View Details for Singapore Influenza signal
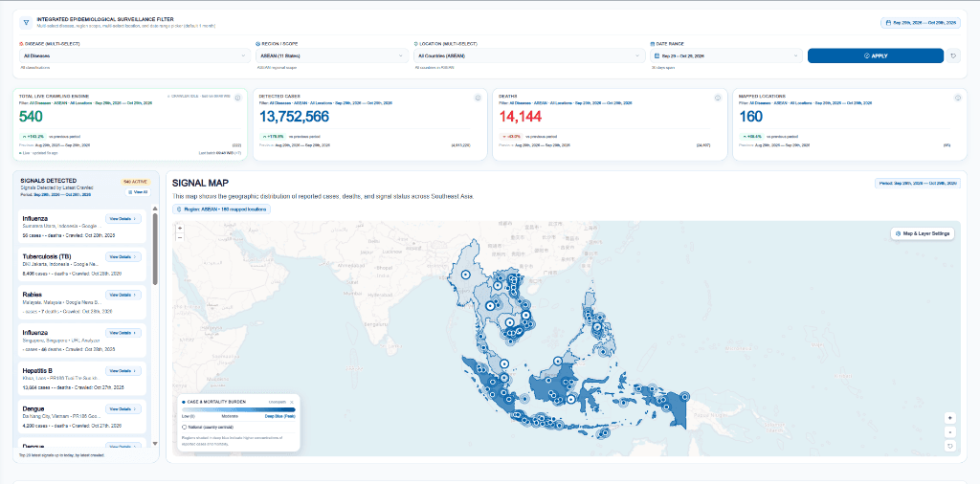The height and width of the screenshot is (484, 980). (x=123, y=333)
